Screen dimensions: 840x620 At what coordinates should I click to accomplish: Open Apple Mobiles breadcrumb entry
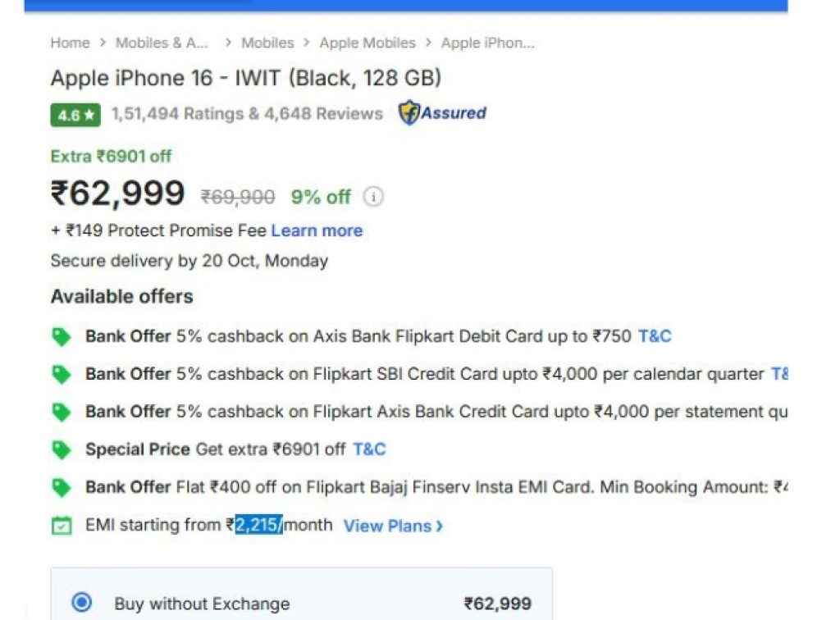point(367,43)
